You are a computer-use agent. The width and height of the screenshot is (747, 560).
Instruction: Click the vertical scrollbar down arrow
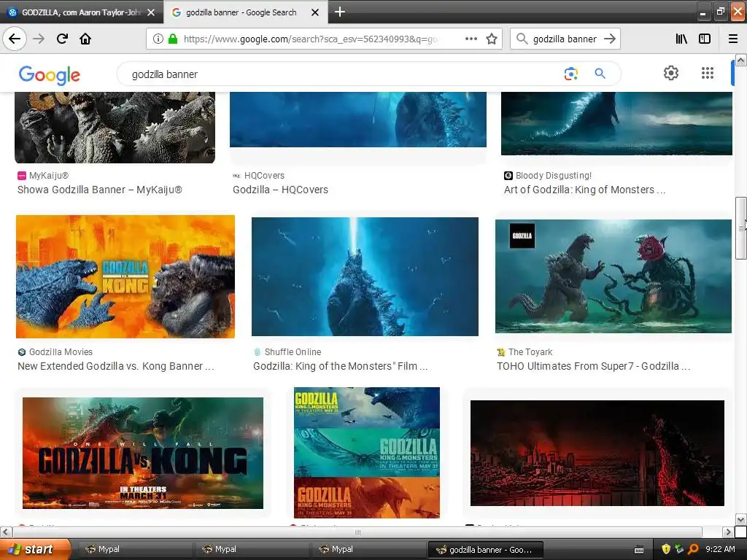(x=740, y=519)
